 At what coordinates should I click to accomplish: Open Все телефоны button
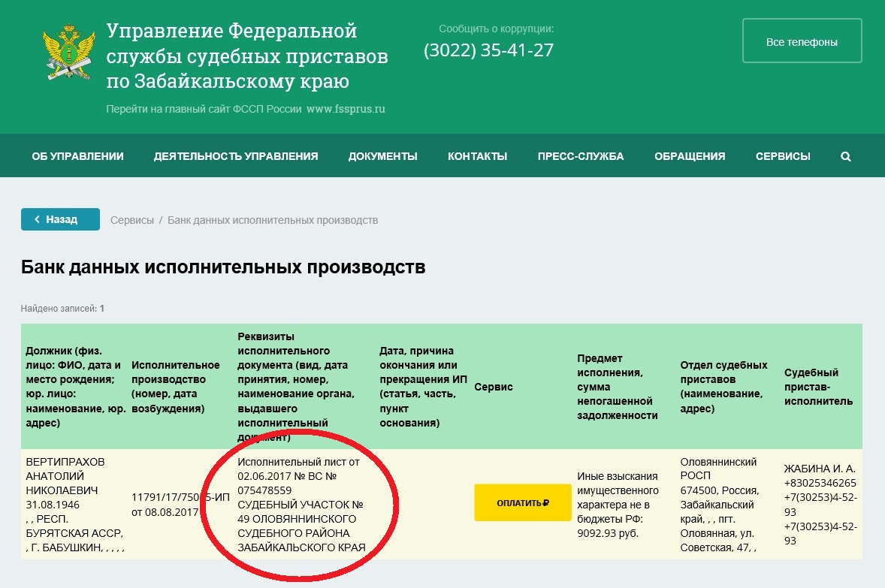point(802,41)
